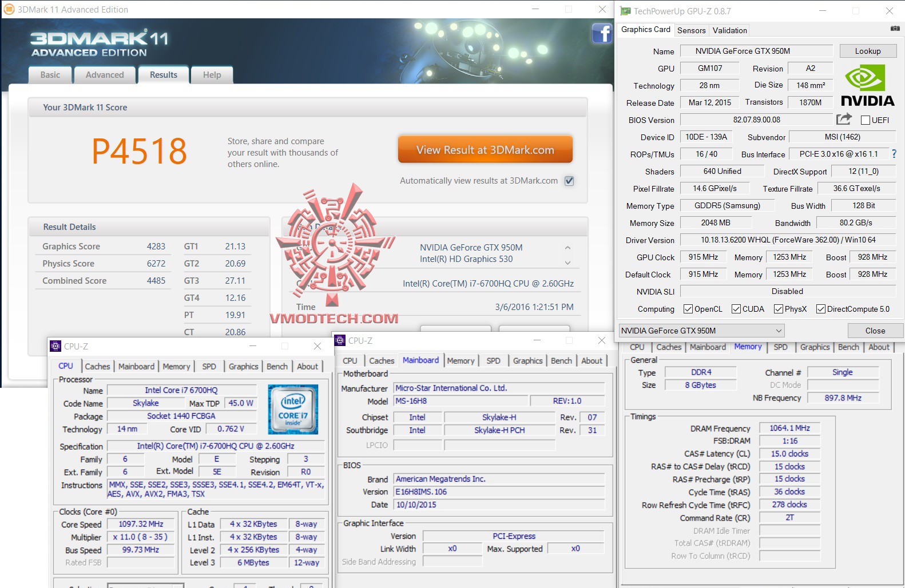Click the Core Speed value 1097.32 MHz

(x=141, y=524)
